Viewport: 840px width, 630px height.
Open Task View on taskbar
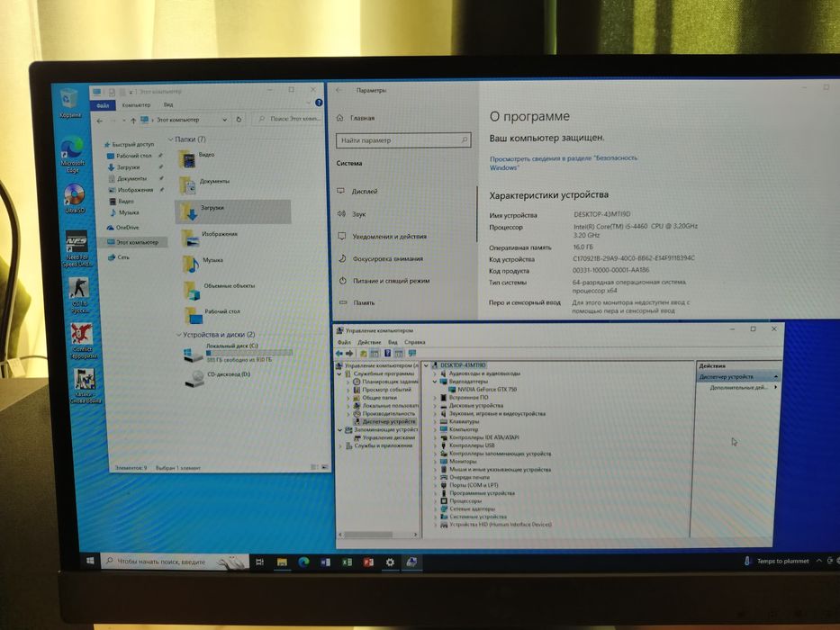[260, 562]
